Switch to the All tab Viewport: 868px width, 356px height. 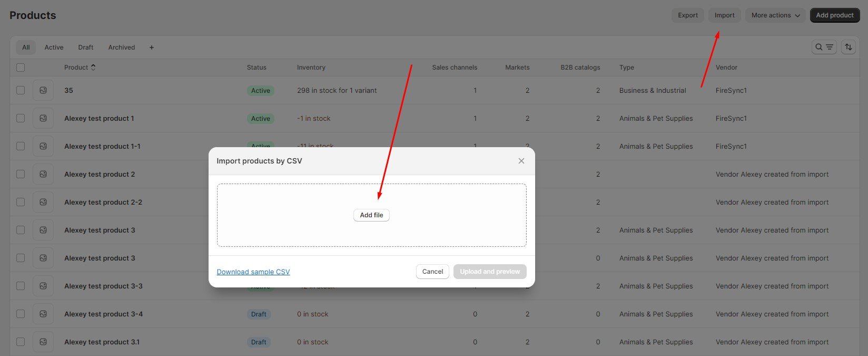click(26, 47)
